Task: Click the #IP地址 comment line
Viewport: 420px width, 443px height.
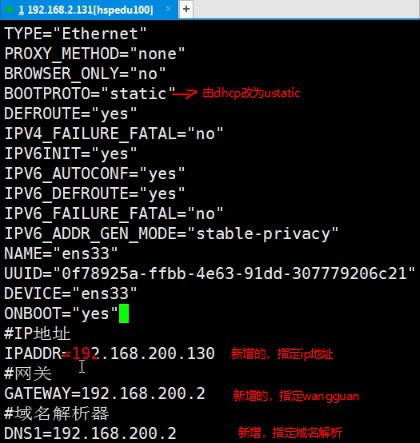Action: click(37, 333)
